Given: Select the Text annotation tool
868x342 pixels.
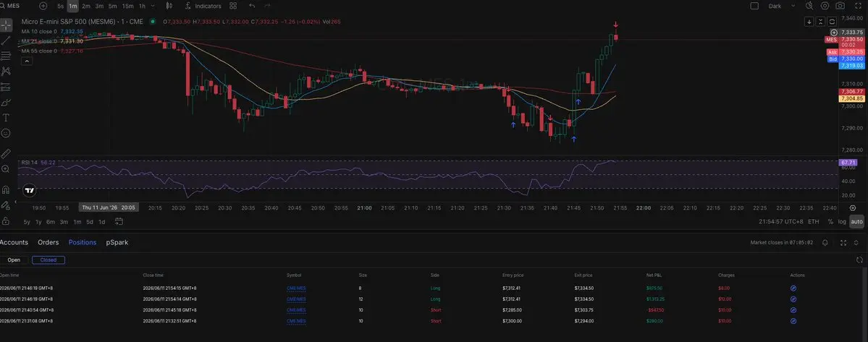Looking at the screenshot, I should tap(6, 118).
